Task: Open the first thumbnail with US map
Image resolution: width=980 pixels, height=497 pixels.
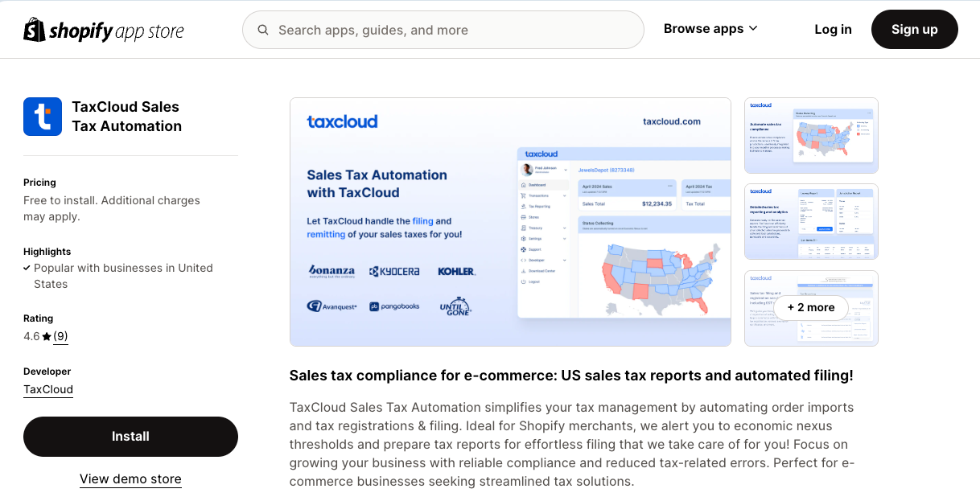Action: pos(811,135)
